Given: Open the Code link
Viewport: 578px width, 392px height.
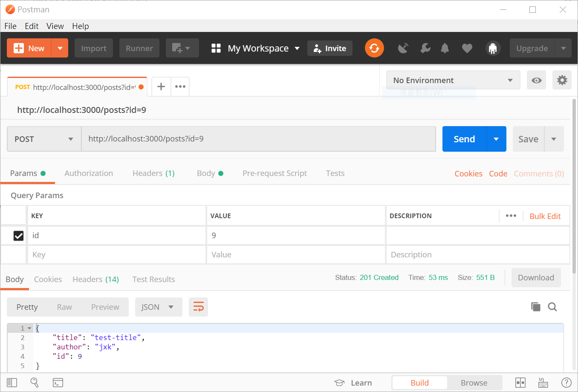Looking at the screenshot, I should point(498,173).
